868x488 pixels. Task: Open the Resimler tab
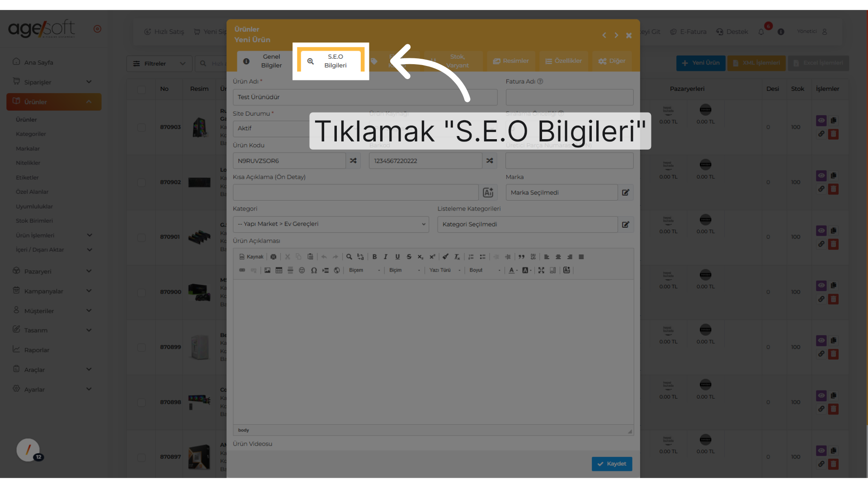point(511,61)
